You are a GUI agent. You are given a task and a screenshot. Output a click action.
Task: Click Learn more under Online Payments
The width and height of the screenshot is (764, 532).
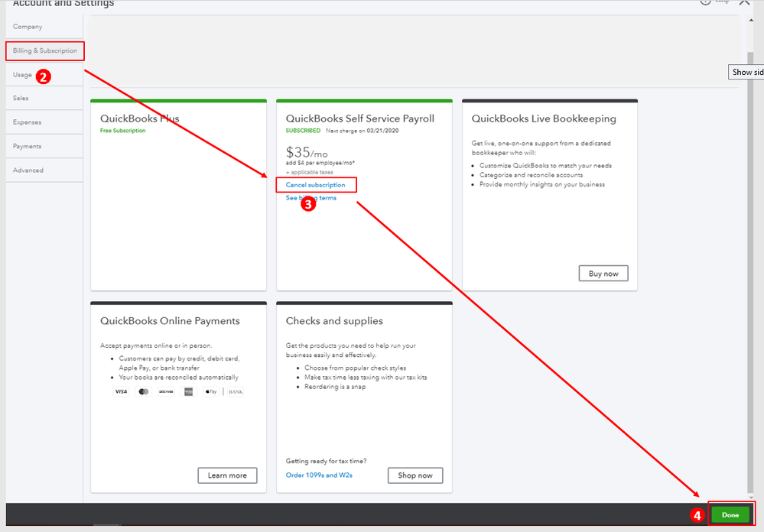coord(227,475)
